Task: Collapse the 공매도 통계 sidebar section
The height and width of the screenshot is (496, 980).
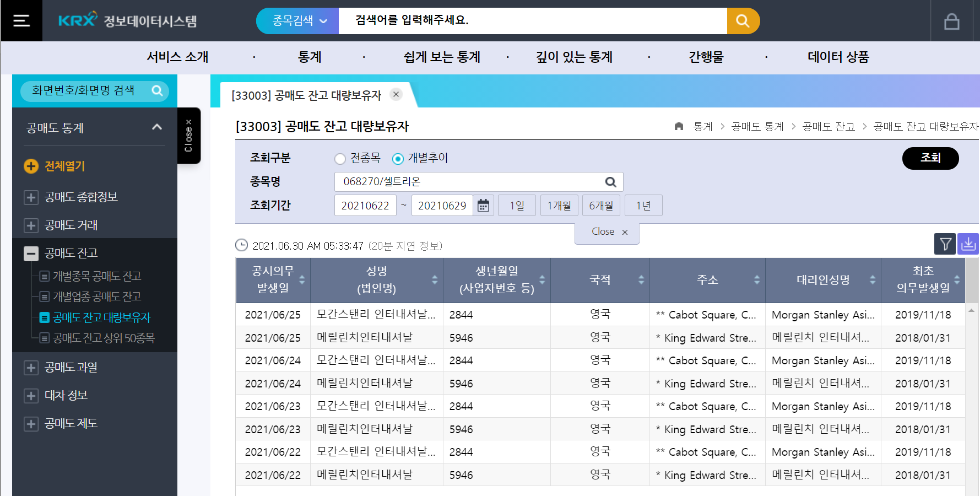Action: tap(156, 127)
